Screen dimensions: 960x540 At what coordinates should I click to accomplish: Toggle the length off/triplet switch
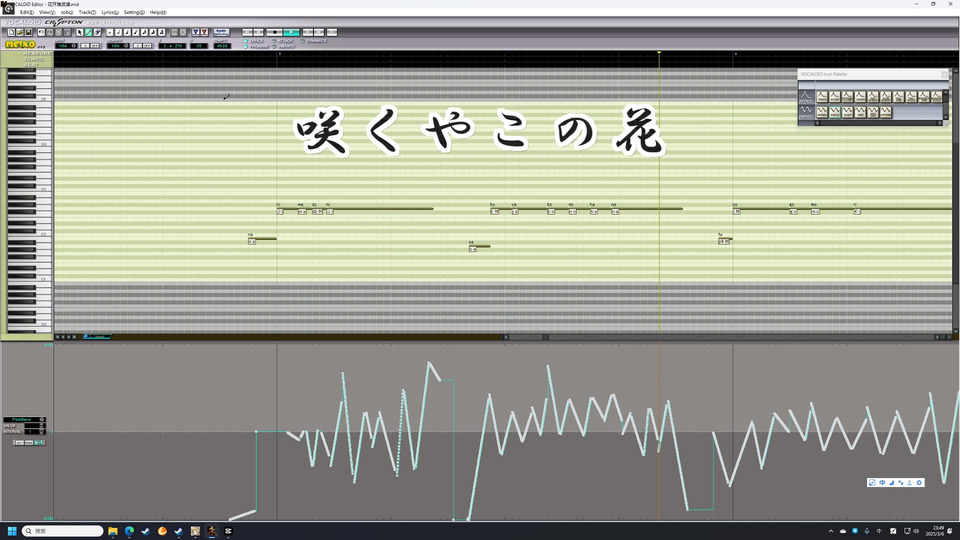tap(143, 46)
